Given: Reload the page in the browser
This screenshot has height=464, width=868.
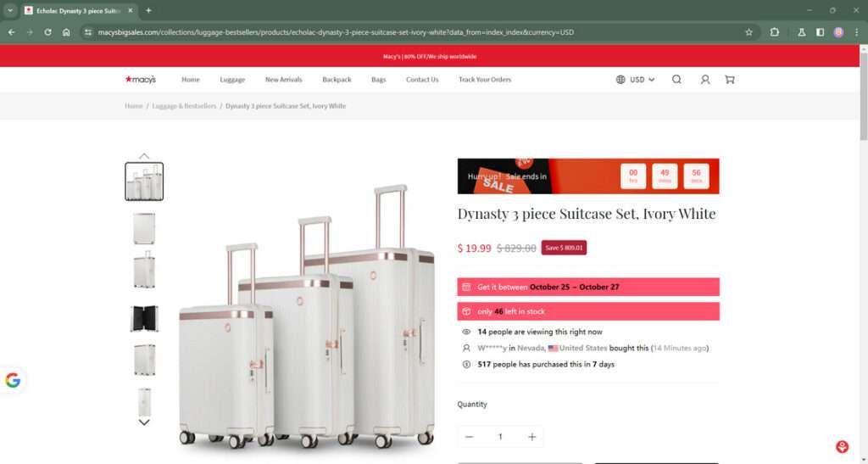Looking at the screenshot, I should coord(48,32).
